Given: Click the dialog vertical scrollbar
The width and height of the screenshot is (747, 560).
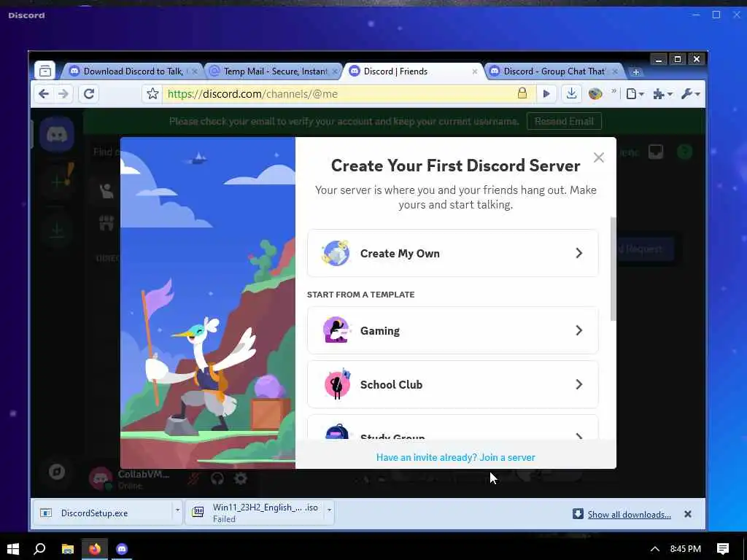Looking at the screenshot, I should click(613, 268).
